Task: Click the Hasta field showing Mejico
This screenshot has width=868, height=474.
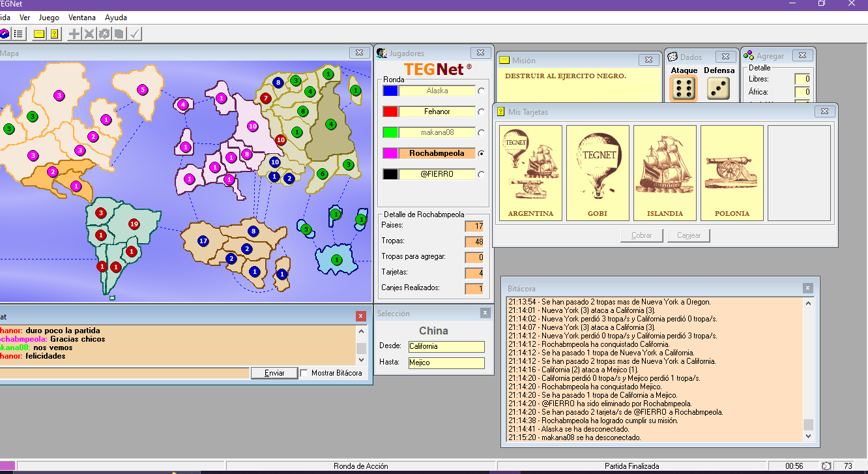Action: pos(446,363)
